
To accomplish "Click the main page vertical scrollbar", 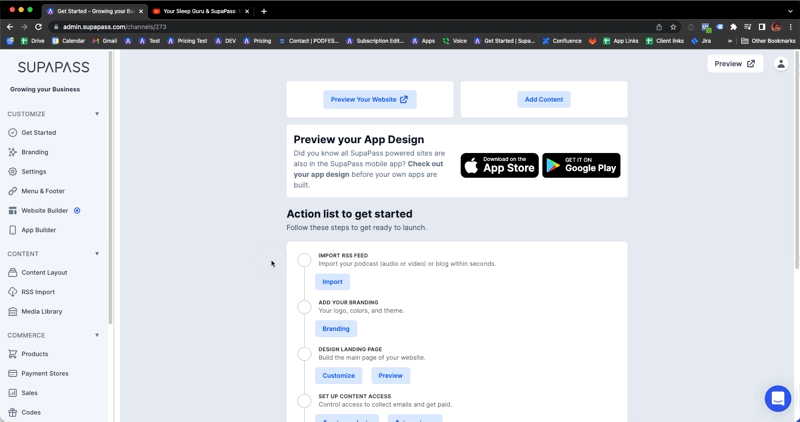I will [x=796, y=159].
